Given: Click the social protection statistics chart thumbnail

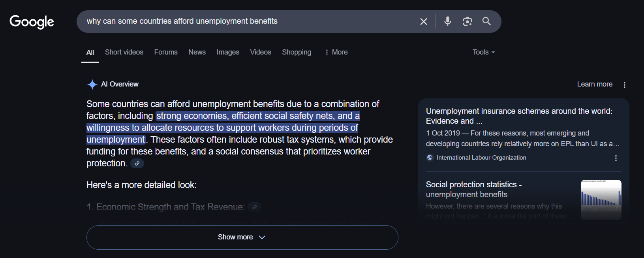Looking at the screenshot, I should (x=601, y=200).
